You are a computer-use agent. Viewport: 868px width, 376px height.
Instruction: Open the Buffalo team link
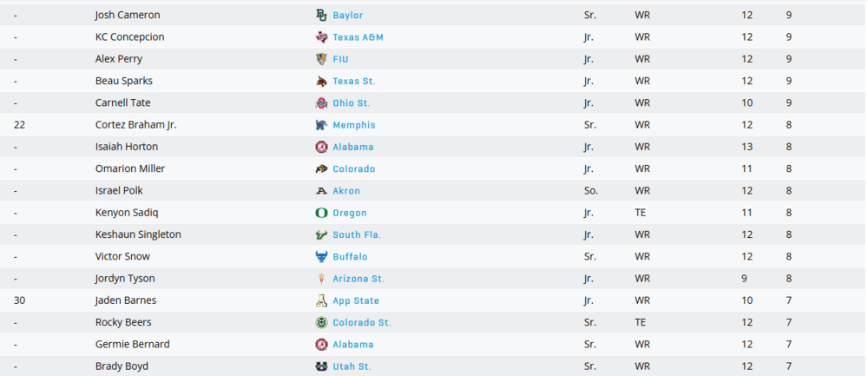351,256
